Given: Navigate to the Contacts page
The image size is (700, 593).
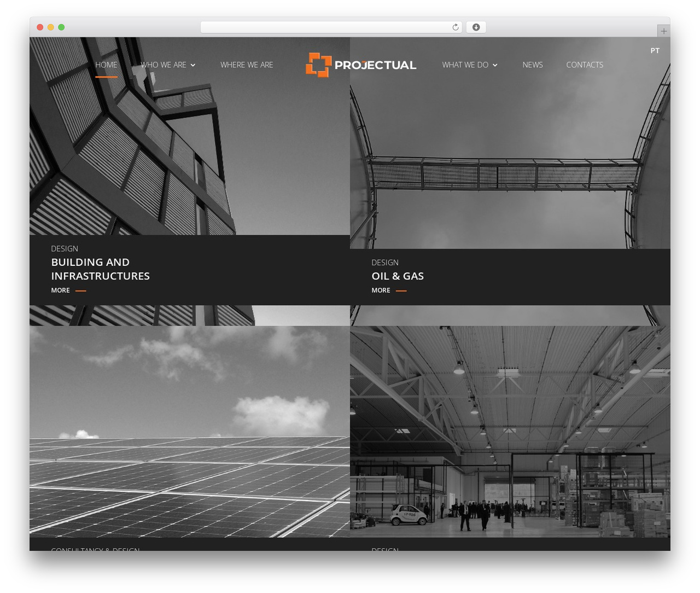Looking at the screenshot, I should (585, 65).
